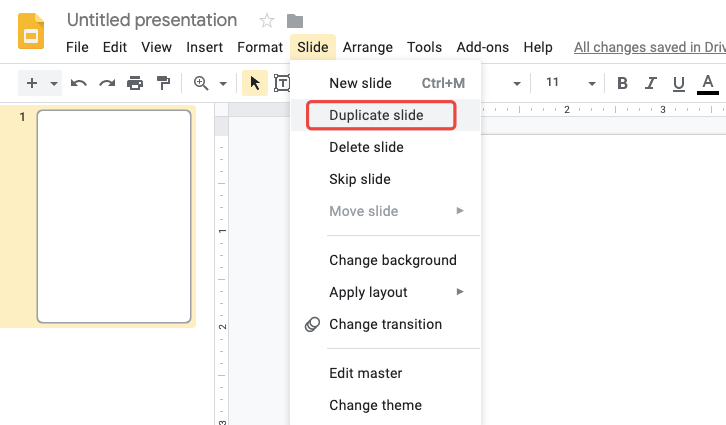
Task: Toggle bold formatting
Action: (x=622, y=83)
